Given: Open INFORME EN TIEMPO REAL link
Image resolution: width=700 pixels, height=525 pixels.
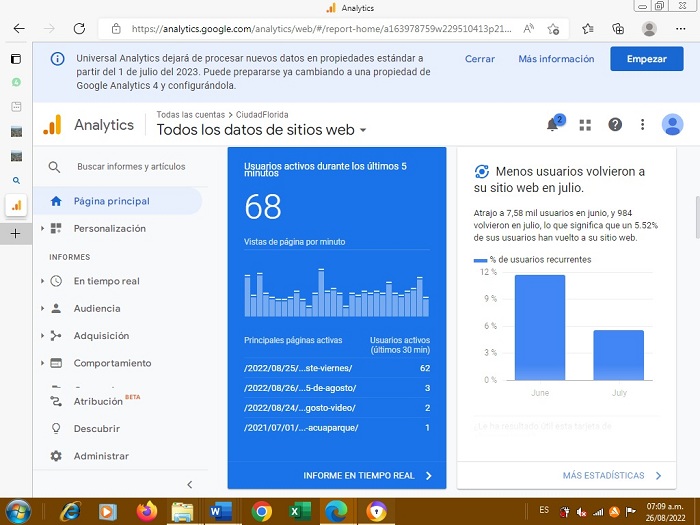Looking at the screenshot, I should [367, 475].
